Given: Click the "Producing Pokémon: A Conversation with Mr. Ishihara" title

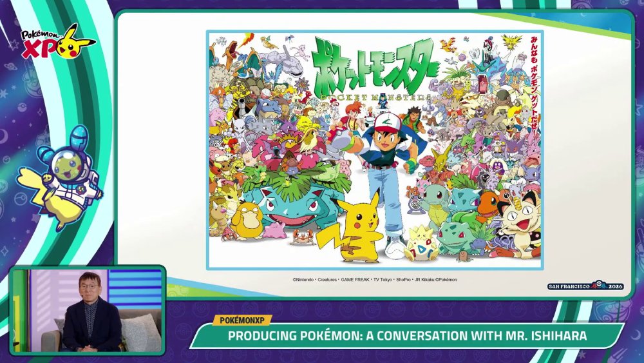Looking at the screenshot, I should 407,336.
